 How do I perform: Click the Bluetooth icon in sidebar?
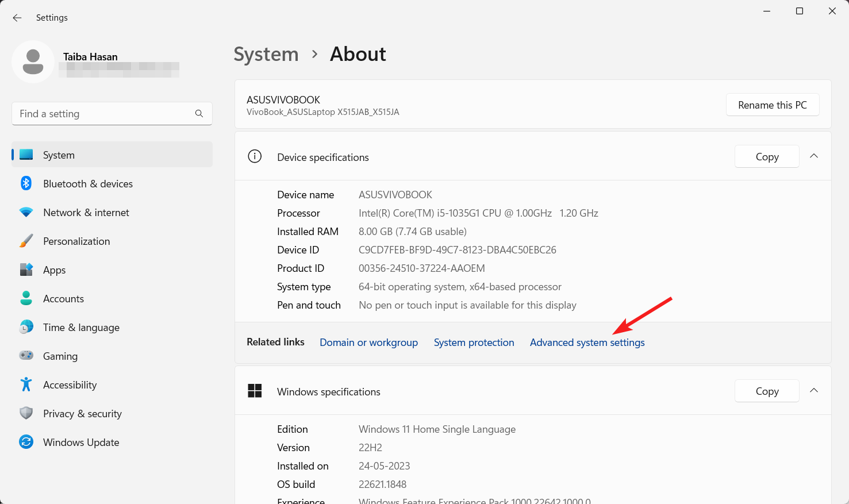(x=26, y=183)
